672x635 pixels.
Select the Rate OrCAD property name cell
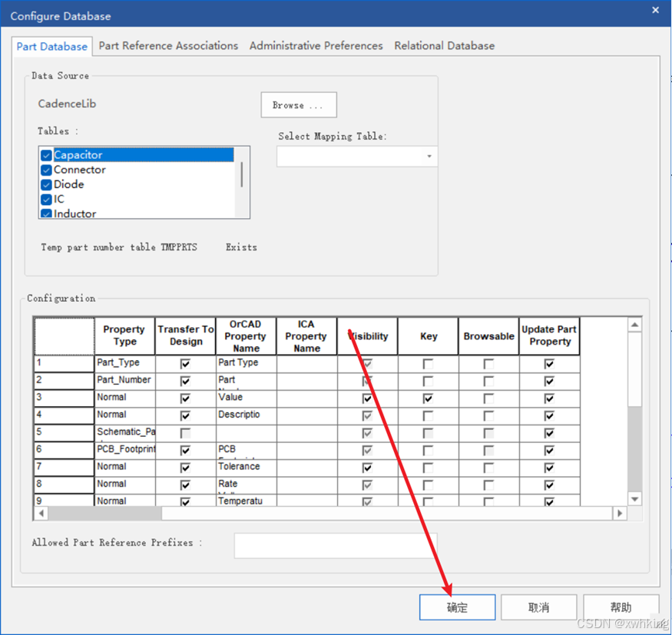[x=246, y=485]
